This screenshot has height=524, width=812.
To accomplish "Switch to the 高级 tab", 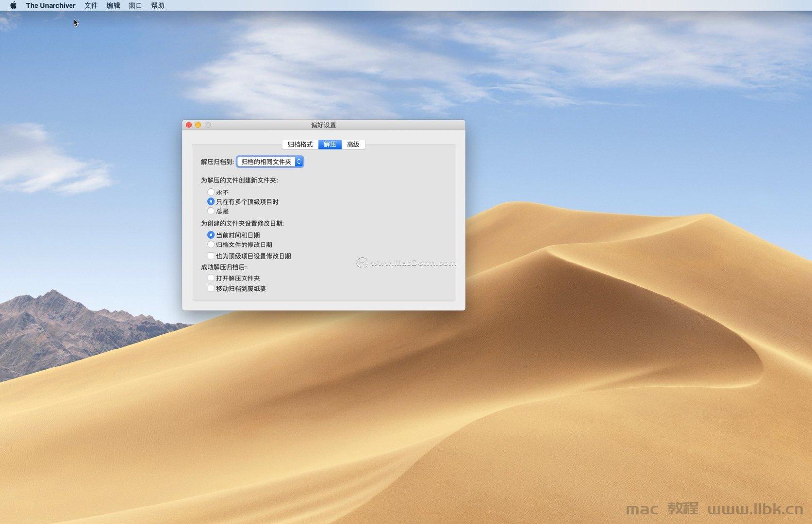I will [x=353, y=144].
